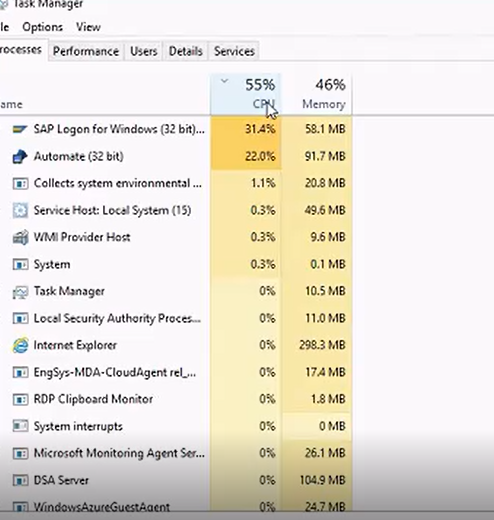The height and width of the screenshot is (520, 494).
Task: Select the RDP Clipboard Monitor row
Action: 176,399
